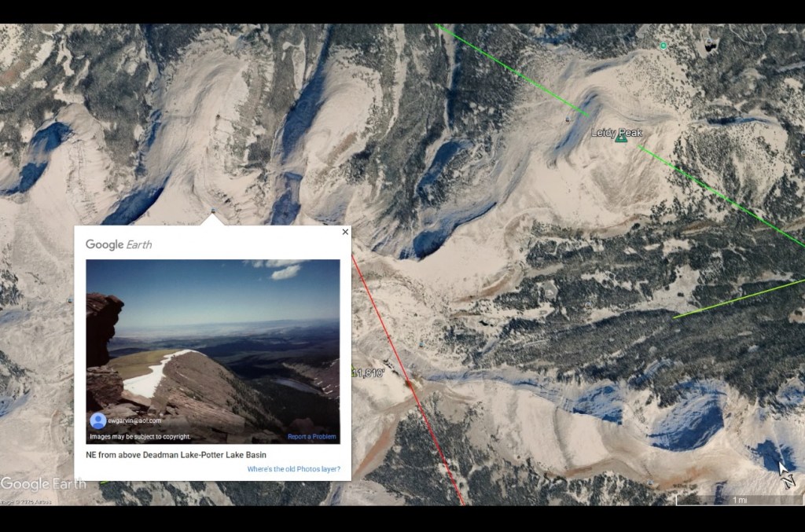Open the Deadman Lake photo thumbnail
The height and width of the screenshot is (532, 805).
(212, 351)
